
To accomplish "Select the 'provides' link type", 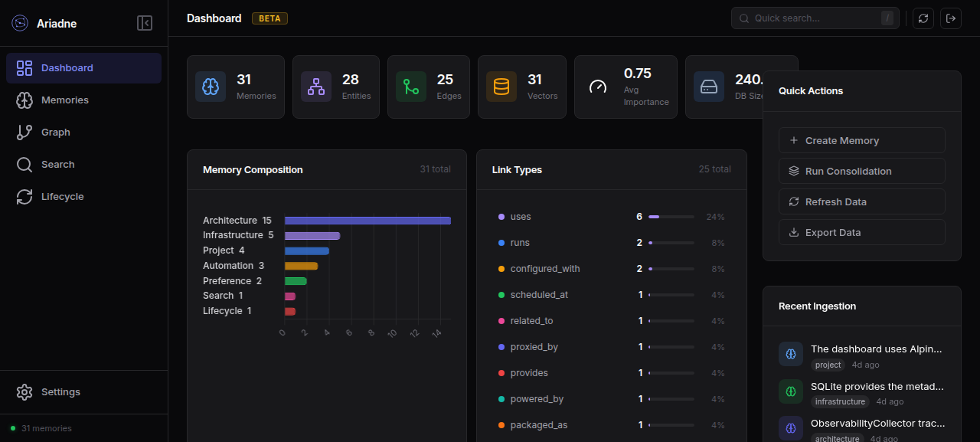I will (x=611, y=373).
